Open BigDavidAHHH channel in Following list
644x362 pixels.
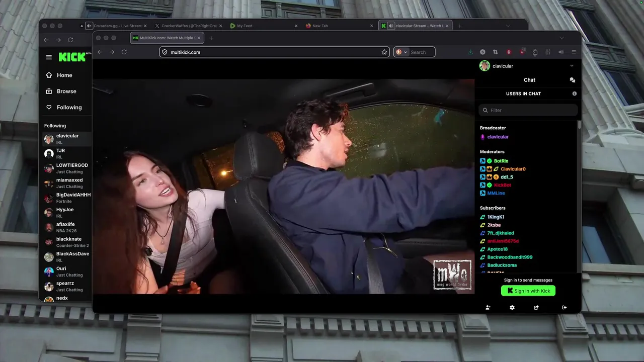click(66, 198)
